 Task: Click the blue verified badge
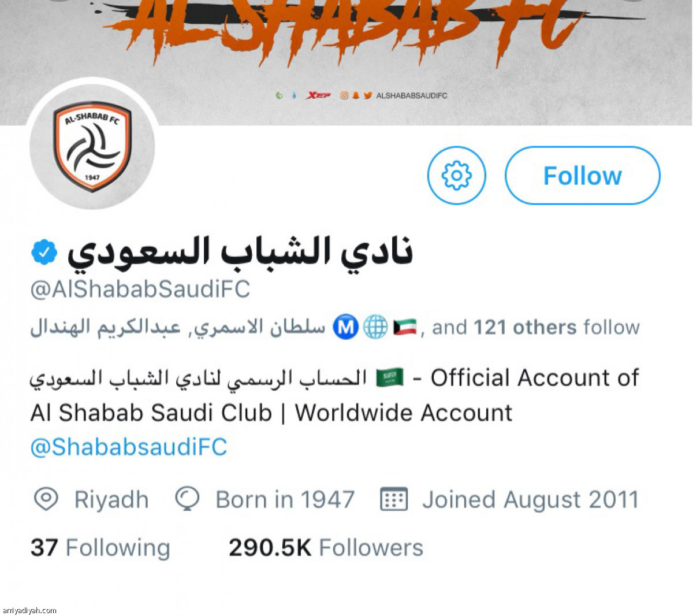point(44,253)
